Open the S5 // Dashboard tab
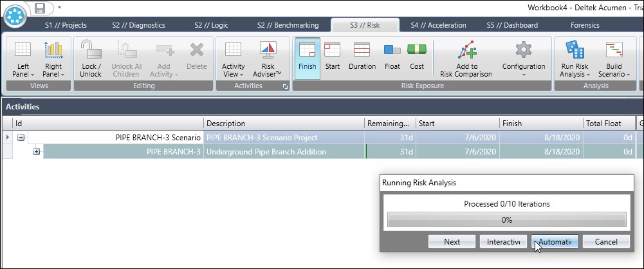This screenshot has width=644, height=269. 512,25
